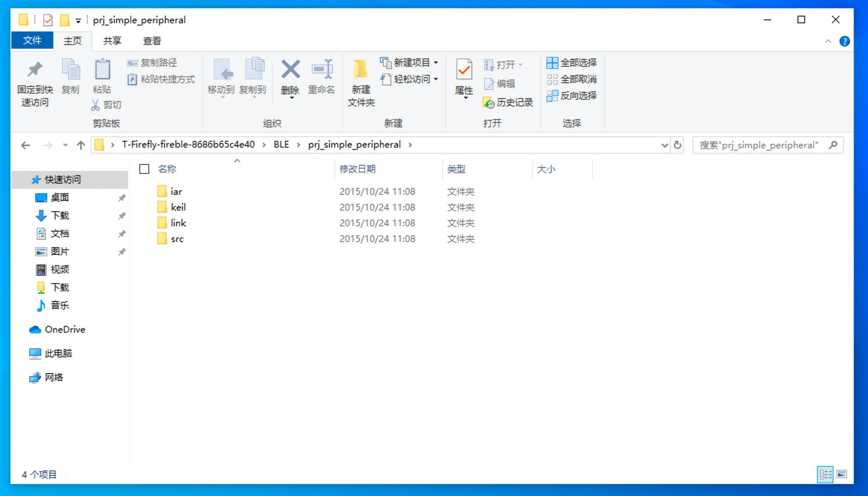Open the File tab (文件)

[x=32, y=40]
